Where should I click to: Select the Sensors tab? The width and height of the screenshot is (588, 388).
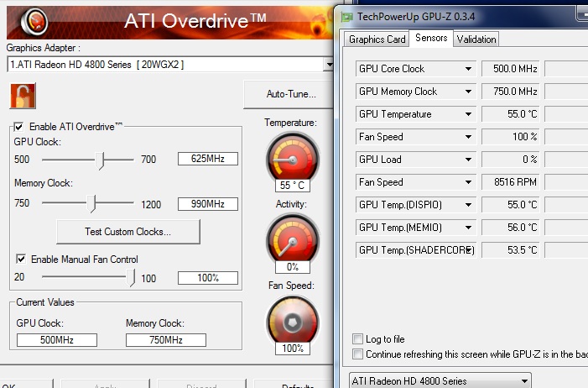point(431,38)
